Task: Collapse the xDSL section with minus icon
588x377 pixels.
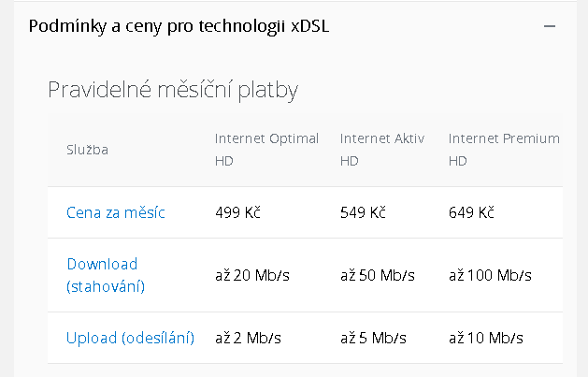Action: click(550, 26)
